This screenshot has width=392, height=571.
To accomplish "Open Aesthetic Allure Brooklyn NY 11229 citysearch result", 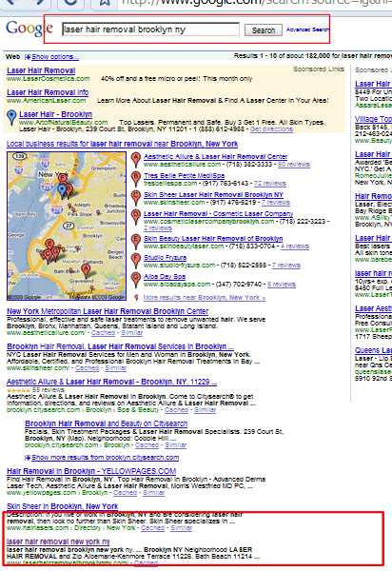I will 111,382.
